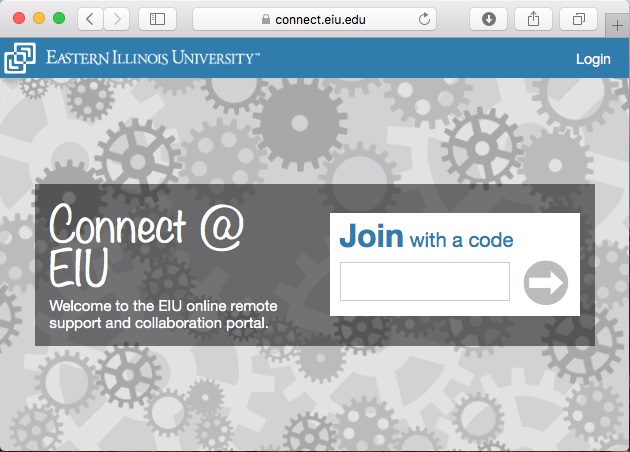The width and height of the screenshot is (630, 452).
Task: Click the Safari forward arrow button
Action: point(117,19)
